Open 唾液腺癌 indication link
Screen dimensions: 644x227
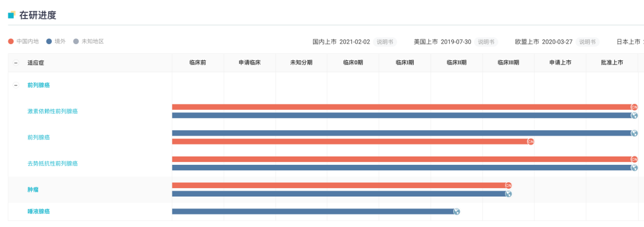point(39,211)
